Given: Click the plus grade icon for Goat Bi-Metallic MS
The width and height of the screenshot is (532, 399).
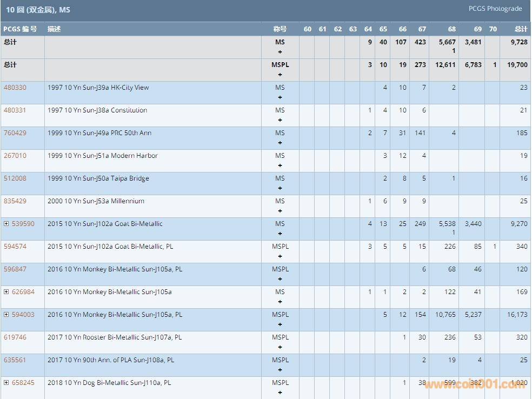Looking at the screenshot, I should (280, 234).
